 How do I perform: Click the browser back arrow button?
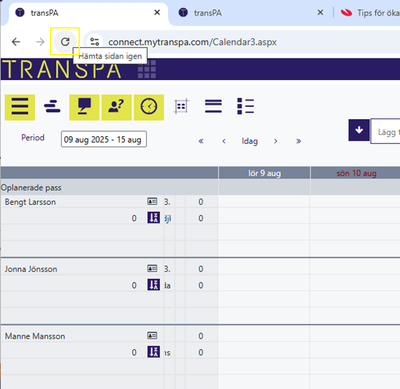coord(16,42)
